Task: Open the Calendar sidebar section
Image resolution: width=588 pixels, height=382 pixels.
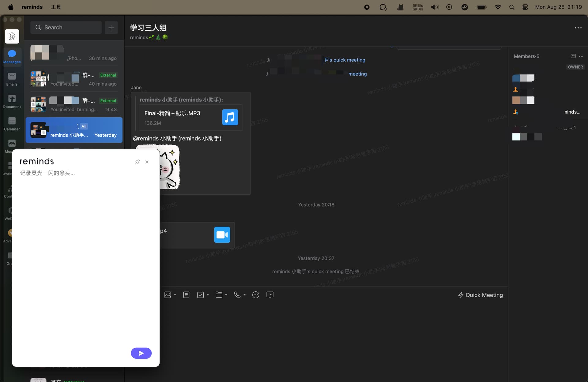Action: coord(12,124)
